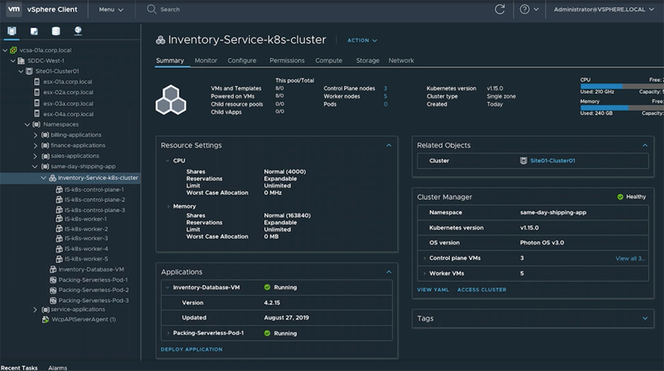664x371 pixels.
Task: Switch to the Permissions tab
Action: point(287,61)
